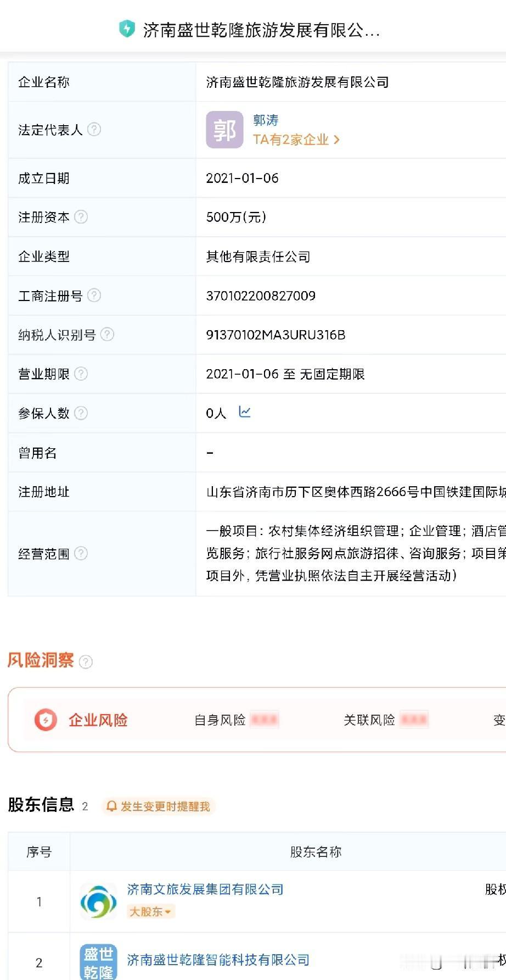Image resolution: width=506 pixels, height=980 pixels.
Task: Click registered address 山东省济南市历下区 text
Action: coord(356,492)
